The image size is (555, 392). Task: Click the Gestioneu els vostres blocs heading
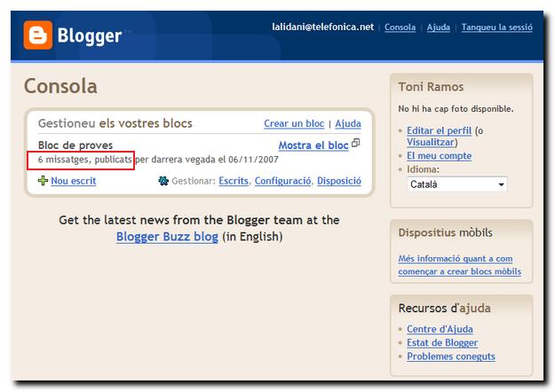pyautogui.click(x=115, y=123)
